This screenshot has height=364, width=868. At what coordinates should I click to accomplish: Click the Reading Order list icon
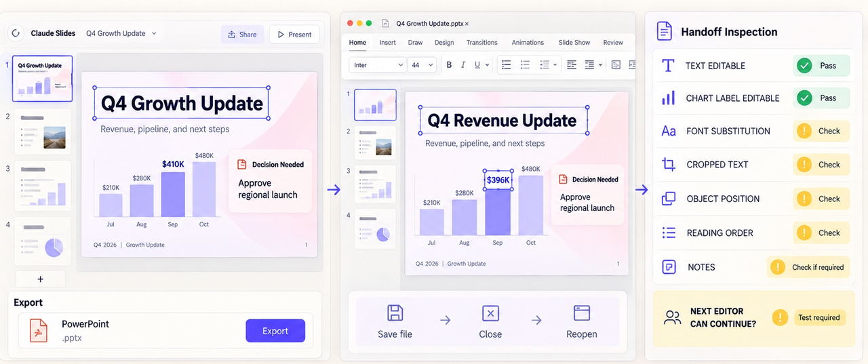pyautogui.click(x=669, y=232)
